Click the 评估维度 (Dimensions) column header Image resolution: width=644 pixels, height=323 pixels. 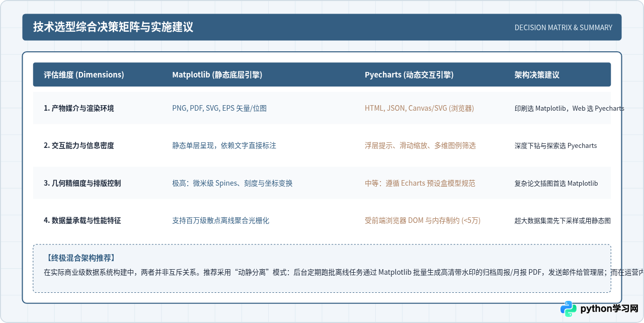tap(84, 74)
